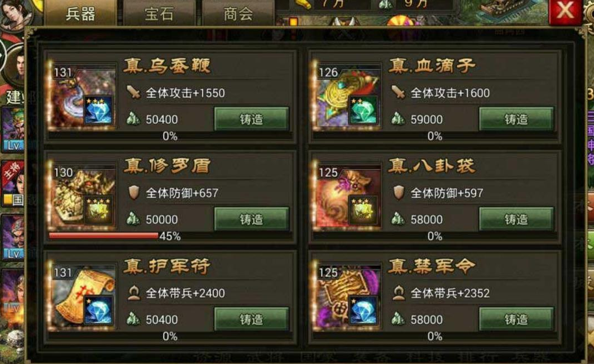The width and height of the screenshot is (594, 364).
Task: Forge 真.乌蚕鞭 with the 铸造 button
Action: pos(252,119)
